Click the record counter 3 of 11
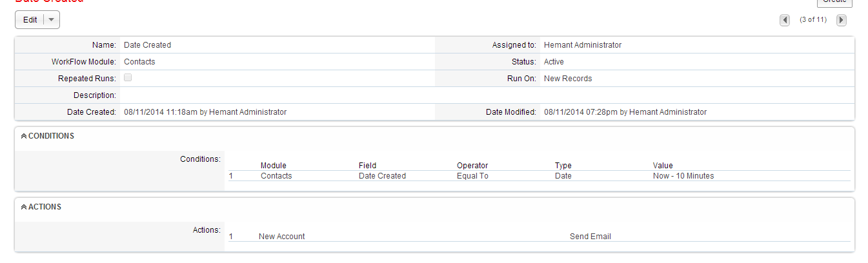The height and width of the screenshot is (263, 868). [813, 20]
